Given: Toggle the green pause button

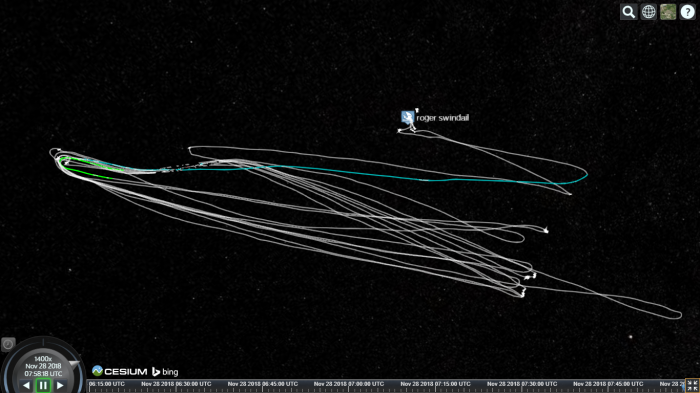Looking at the screenshot, I should click(43, 385).
